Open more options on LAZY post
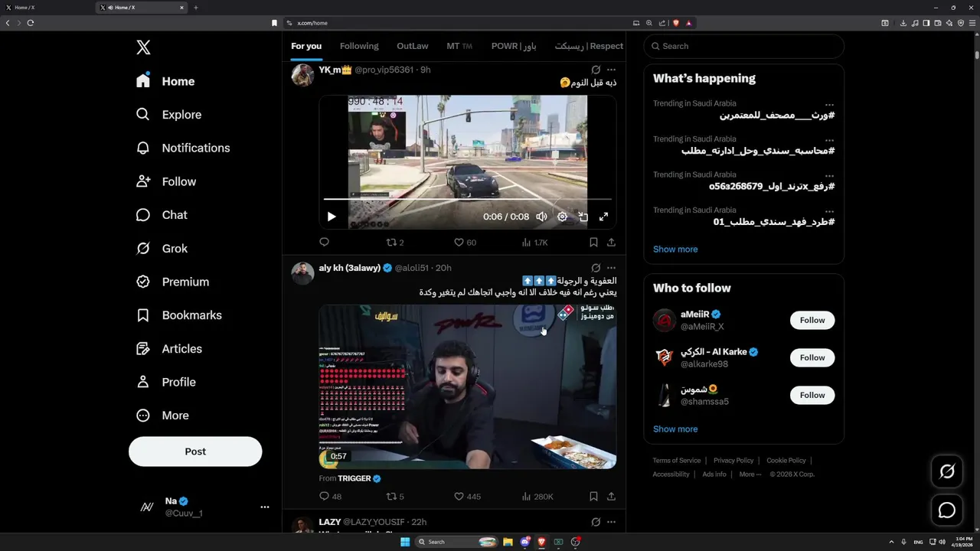Image resolution: width=980 pixels, height=551 pixels. coord(611,522)
